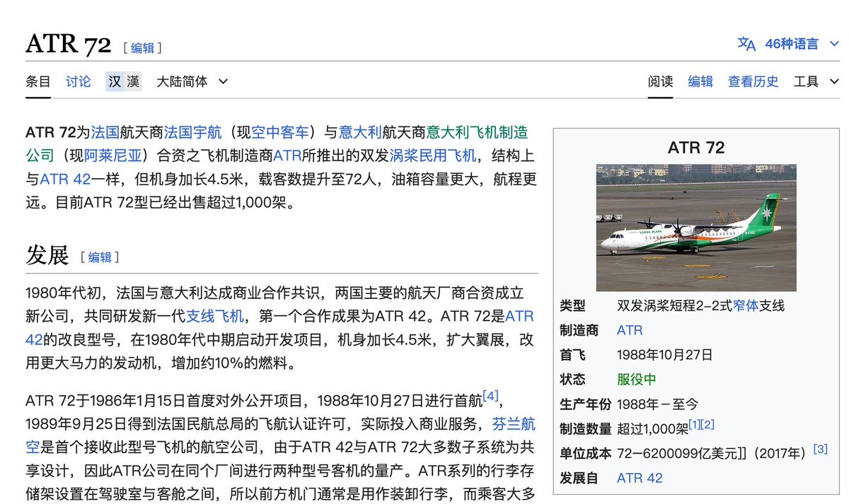Open the 窄体 link in infobox
The width and height of the screenshot is (849, 504).
click(746, 306)
